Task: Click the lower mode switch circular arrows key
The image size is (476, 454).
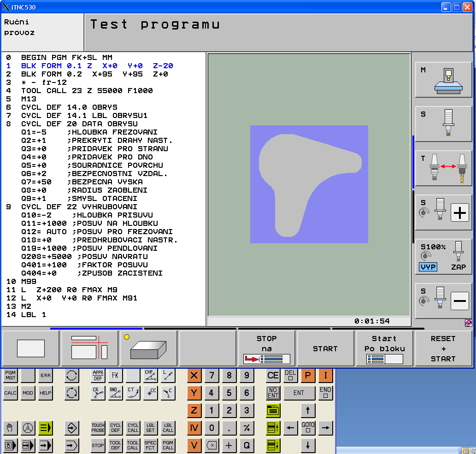Action: click(71, 393)
